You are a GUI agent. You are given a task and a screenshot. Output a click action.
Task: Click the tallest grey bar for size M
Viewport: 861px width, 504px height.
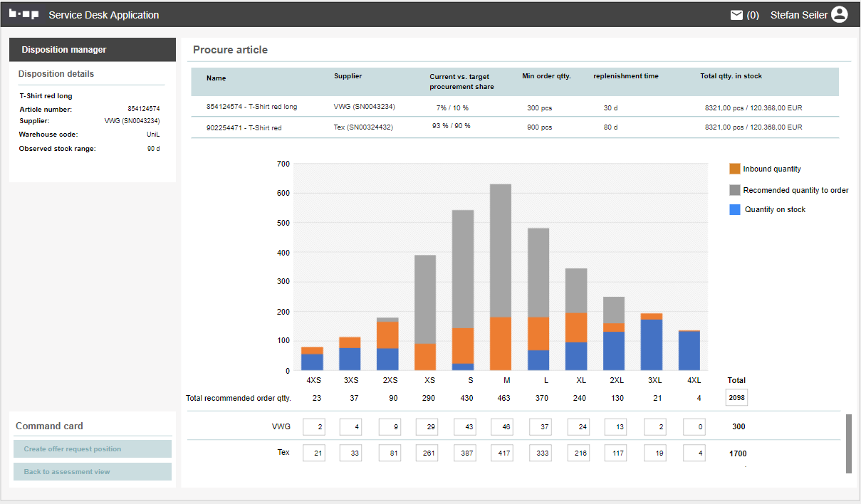tap(501, 249)
